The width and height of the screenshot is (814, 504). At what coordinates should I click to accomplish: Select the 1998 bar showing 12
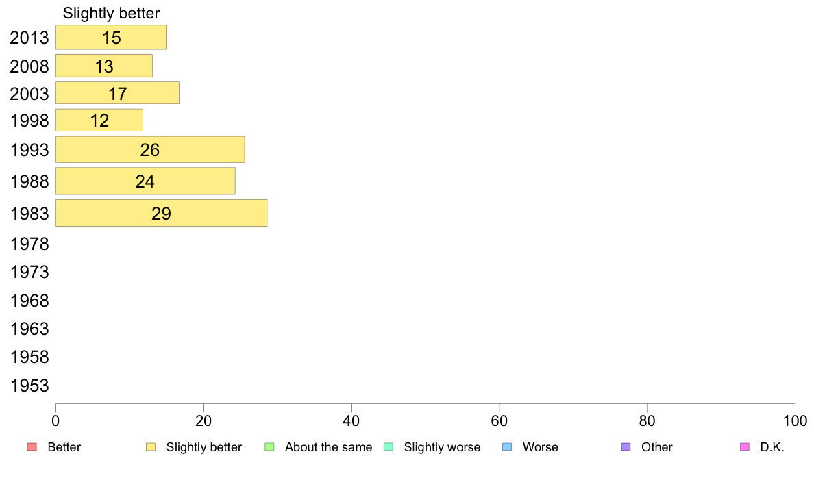[99, 120]
